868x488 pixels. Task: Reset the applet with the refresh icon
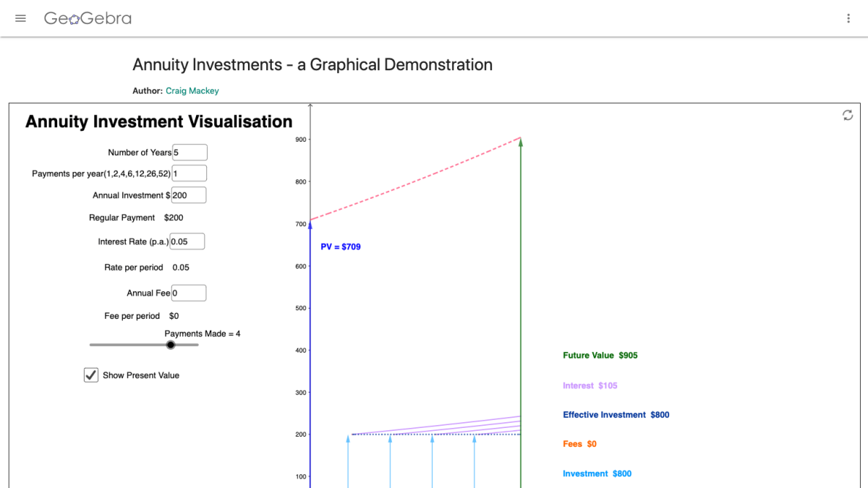[x=846, y=115]
